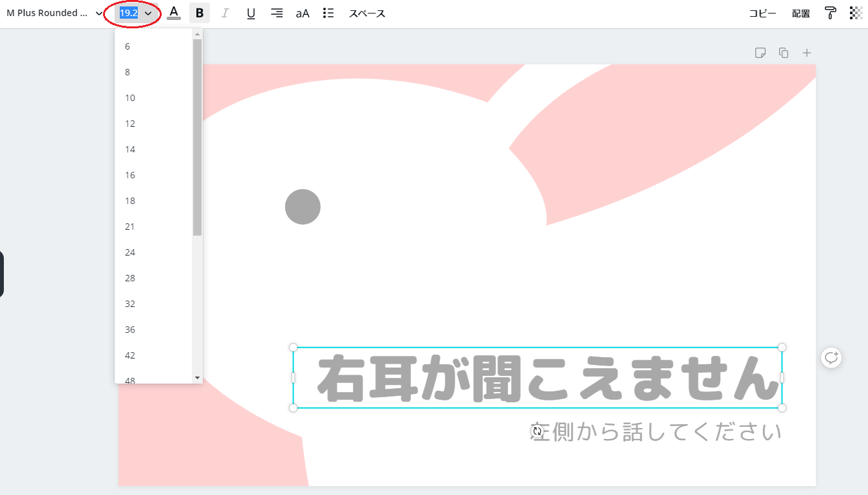The height and width of the screenshot is (495, 868).
Task: Toggle uppercase aA text option
Action: click(x=303, y=13)
